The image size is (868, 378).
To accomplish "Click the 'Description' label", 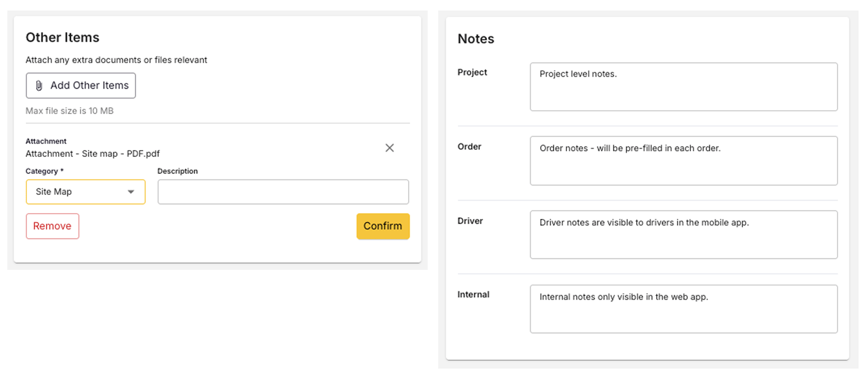I will (x=178, y=171).
